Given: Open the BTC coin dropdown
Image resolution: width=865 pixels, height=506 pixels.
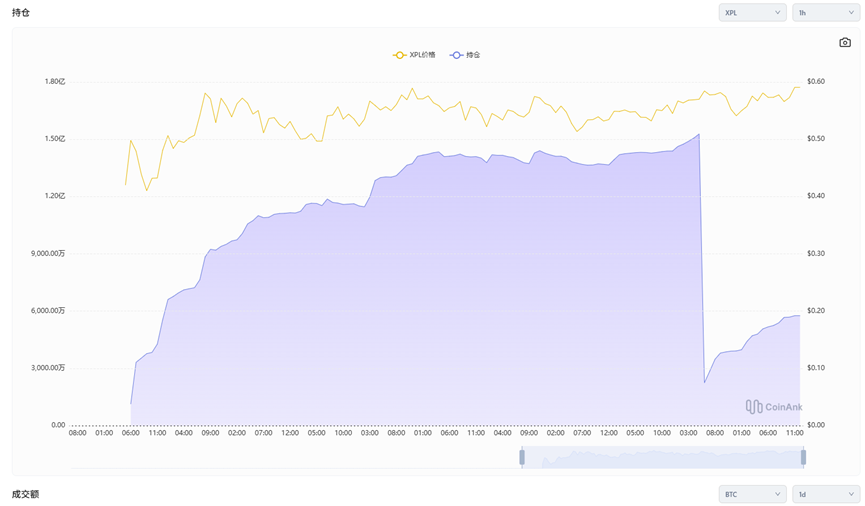Looking at the screenshot, I should pos(751,494).
